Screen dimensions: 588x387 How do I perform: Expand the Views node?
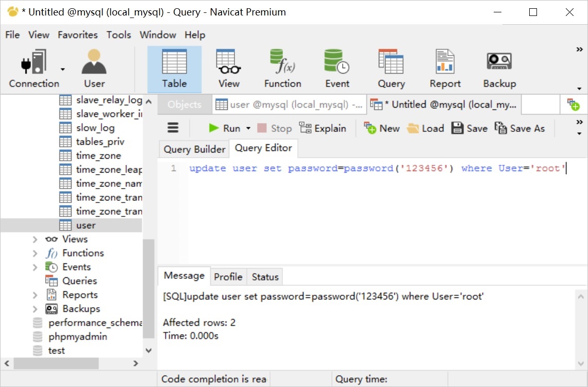[35, 239]
